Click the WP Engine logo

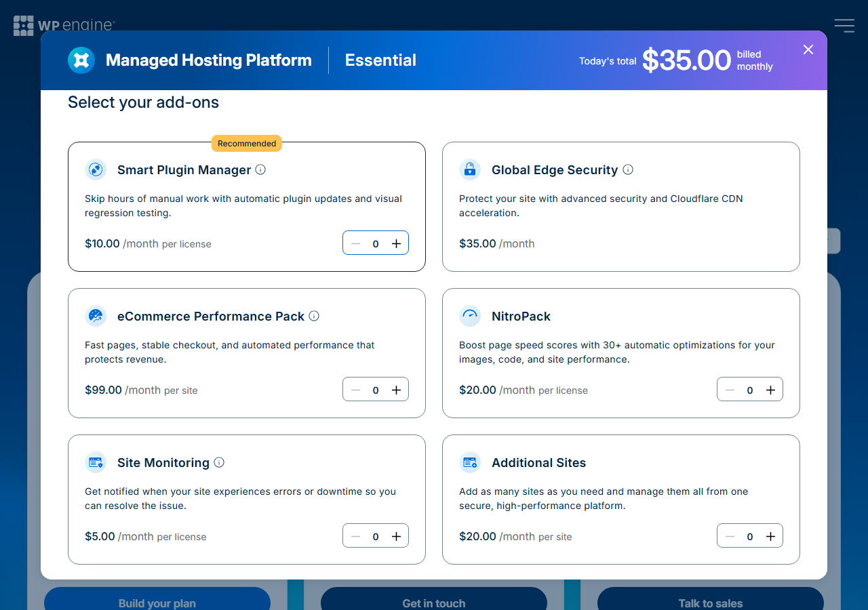pyautogui.click(x=64, y=26)
